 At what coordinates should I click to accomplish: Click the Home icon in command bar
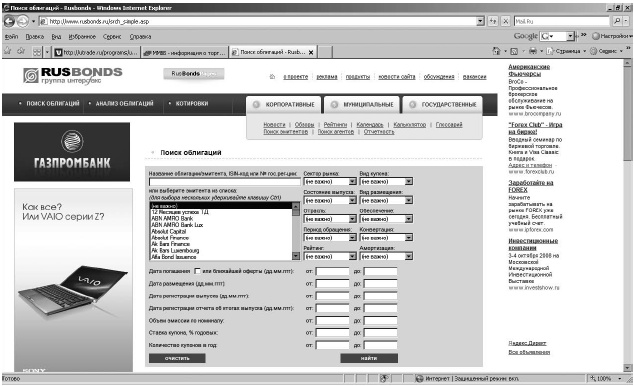(x=497, y=51)
